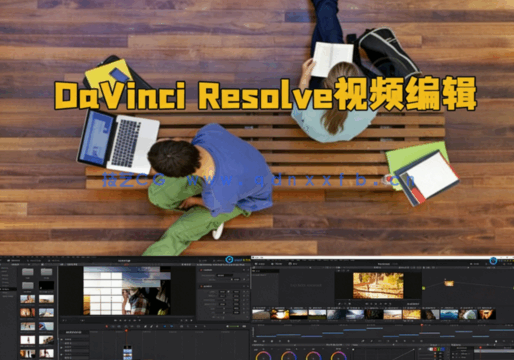This screenshot has width=514, height=360.
Task: Toggle the Composite section dot in the Inspector
Action: point(201,270)
